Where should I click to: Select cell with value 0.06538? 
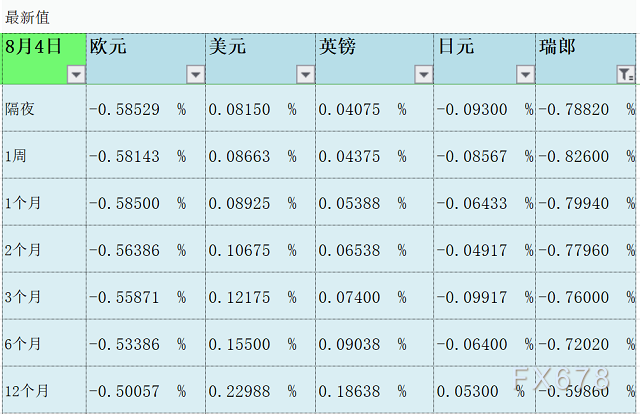click(x=374, y=249)
